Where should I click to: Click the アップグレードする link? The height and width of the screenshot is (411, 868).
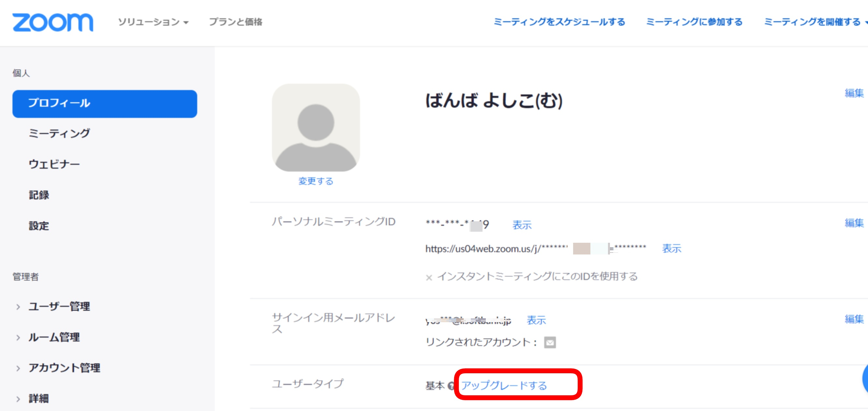coord(504,385)
